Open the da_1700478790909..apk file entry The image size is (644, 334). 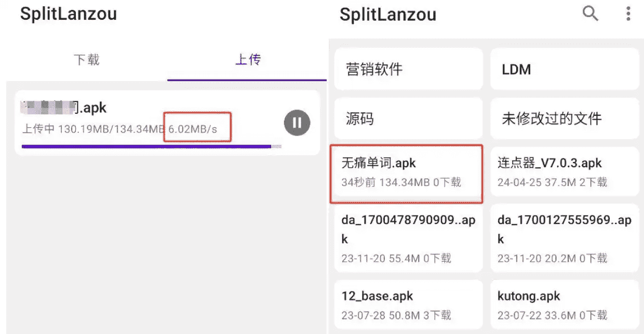[408, 238]
